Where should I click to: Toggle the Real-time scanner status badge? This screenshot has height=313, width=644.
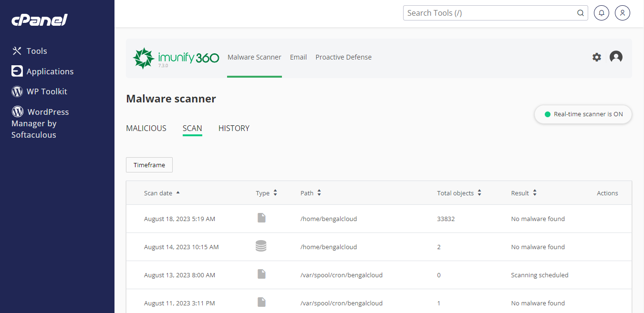point(583,114)
